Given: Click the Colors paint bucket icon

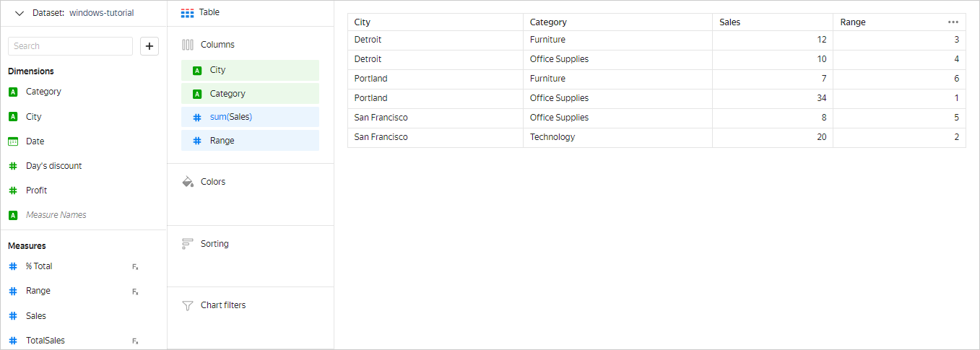Looking at the screenshot, I should (188, 182).
